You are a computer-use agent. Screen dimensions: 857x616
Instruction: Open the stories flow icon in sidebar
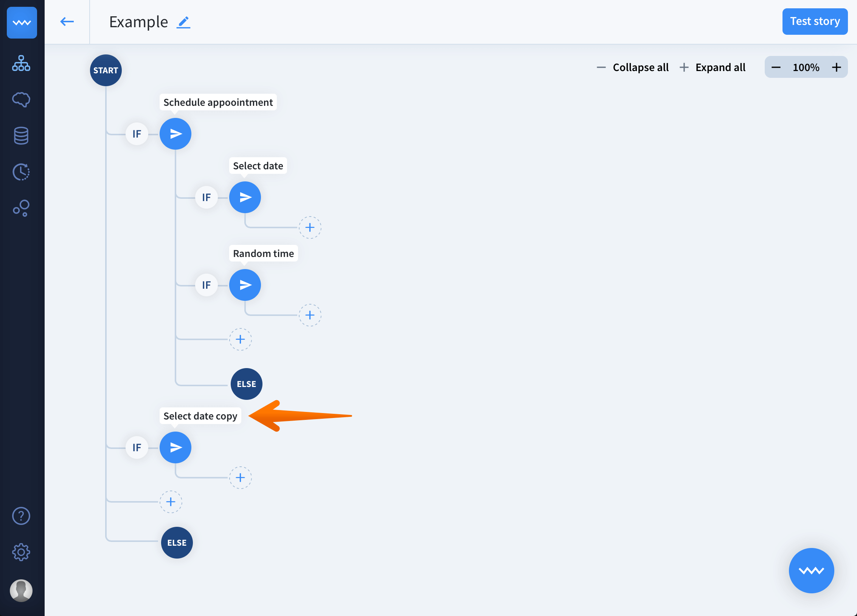pyautogui.click(x=21, y=63)
